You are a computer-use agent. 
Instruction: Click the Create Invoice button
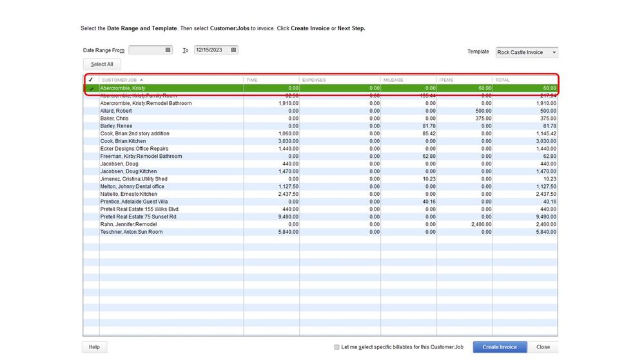[x=500, y=347]
